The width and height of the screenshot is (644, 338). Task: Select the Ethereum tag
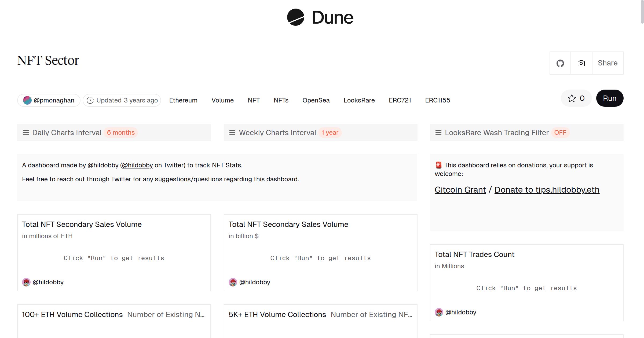tap(183, 100)
